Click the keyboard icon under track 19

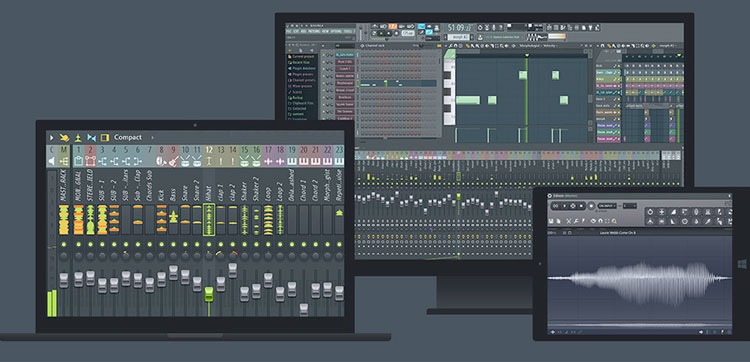292,161
